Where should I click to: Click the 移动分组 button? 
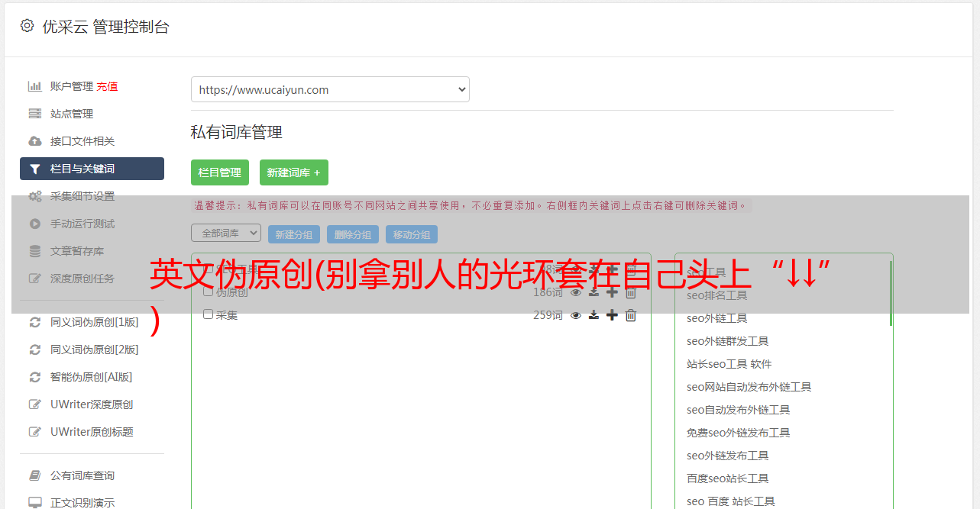[412, 234]
